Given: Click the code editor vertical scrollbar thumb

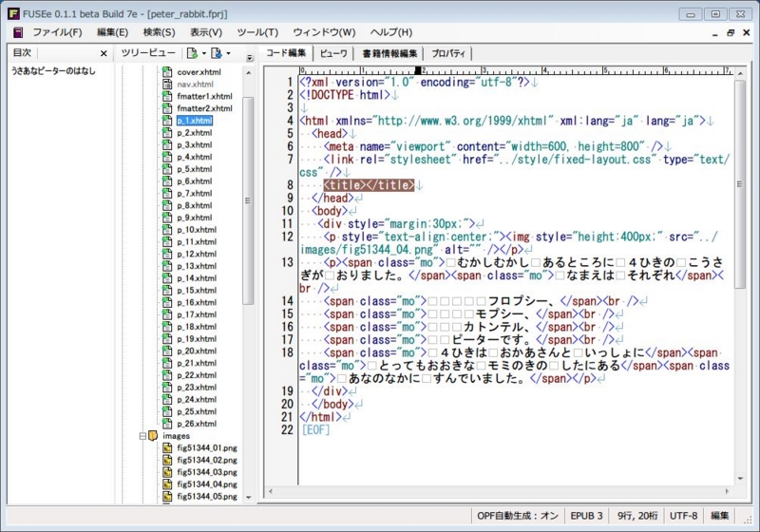Looking at the screenshot, I should coord(740,184).
